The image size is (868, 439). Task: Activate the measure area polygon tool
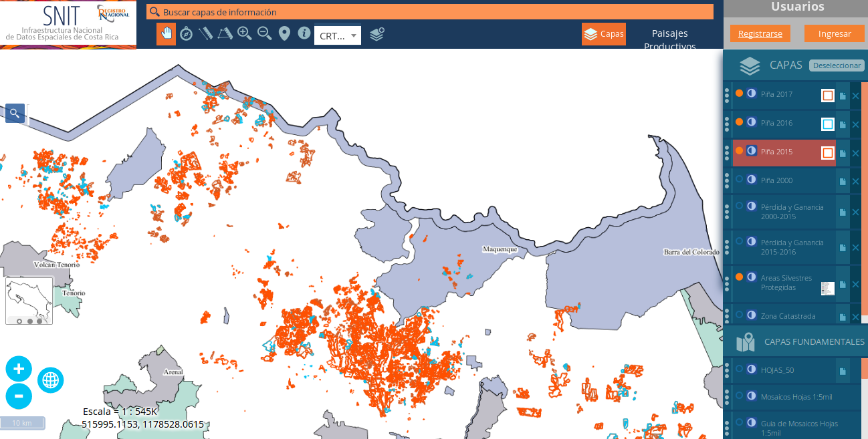tap(225, 33)
